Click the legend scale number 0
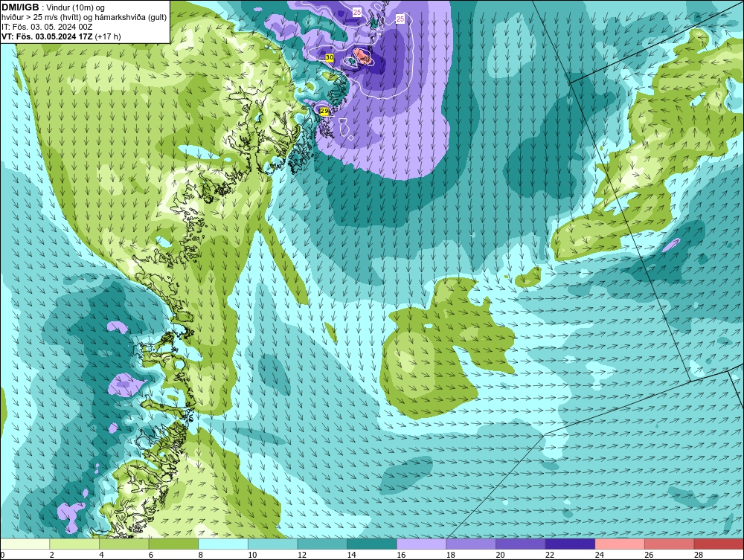Viewport: 744px width, 560px height. click(x=2, y=556)
